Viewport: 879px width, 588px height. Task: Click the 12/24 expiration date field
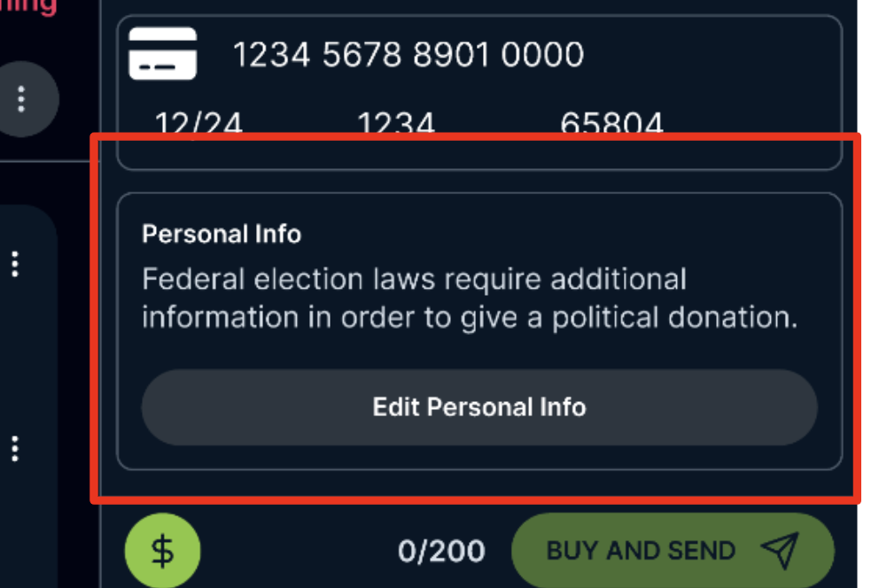198,125
